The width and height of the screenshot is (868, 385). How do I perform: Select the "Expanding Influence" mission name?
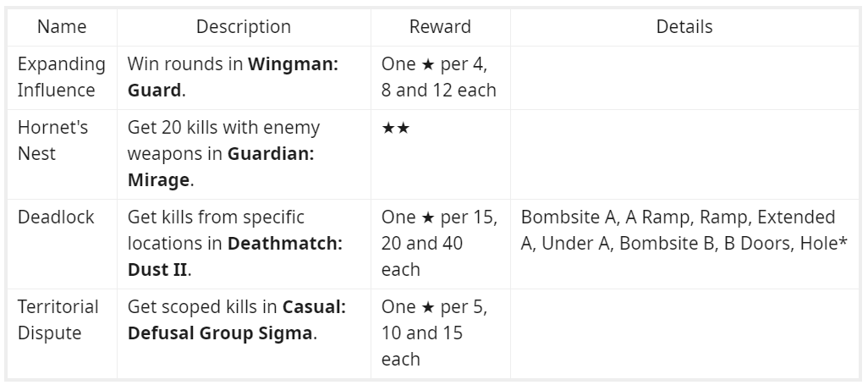pyautogui.click(x=62, y=77)
